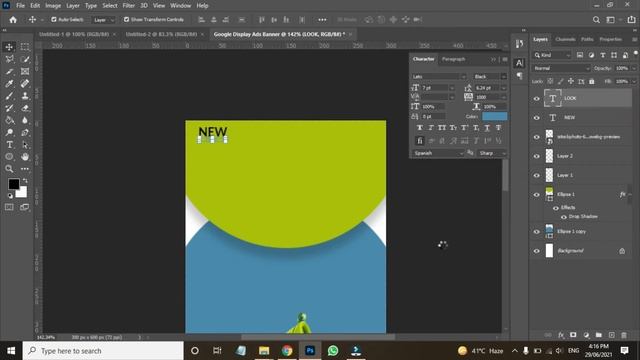Hide the Ellipse 1 copy layer
This screenshot has height=360, width=640.
[537, 231]
